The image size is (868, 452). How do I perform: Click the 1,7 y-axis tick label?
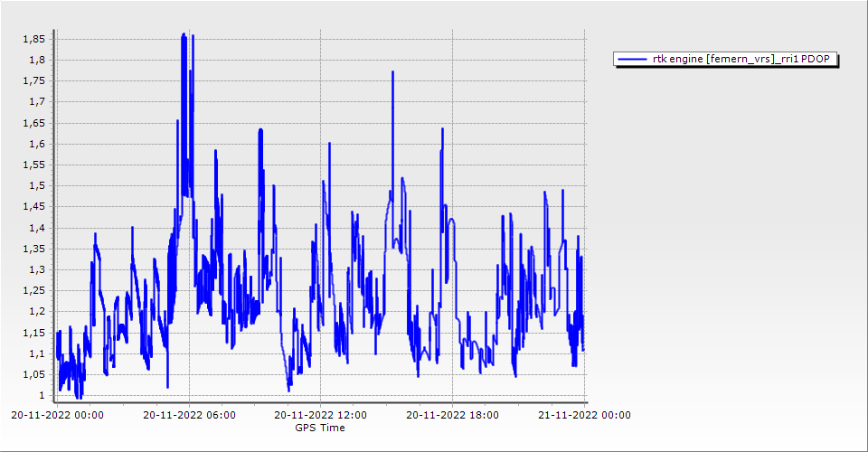37,102
